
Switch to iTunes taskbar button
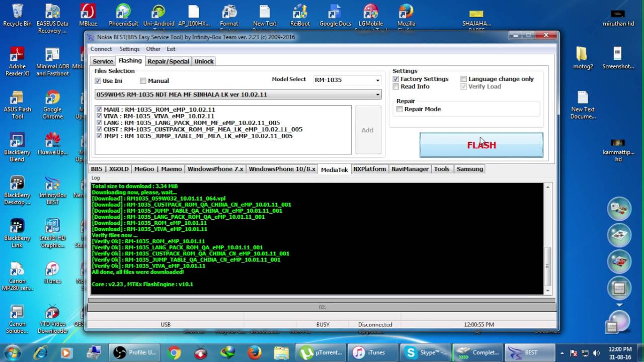tap(373, 352)
